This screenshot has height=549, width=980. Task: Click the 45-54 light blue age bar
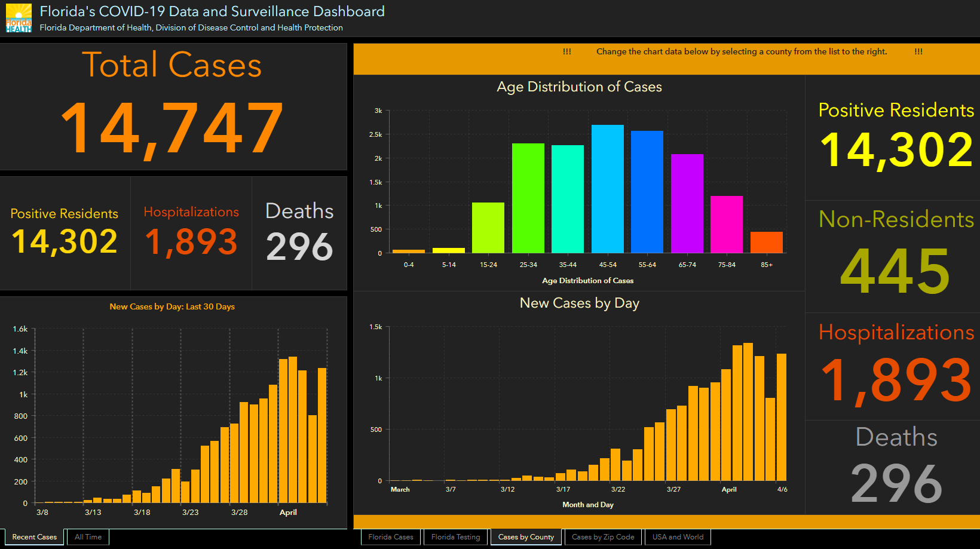(608, 189)
